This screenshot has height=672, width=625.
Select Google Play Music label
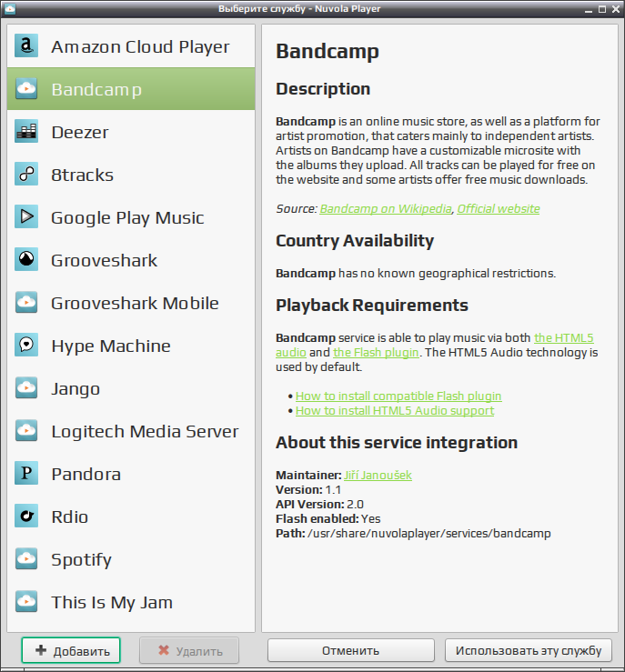pyautogui.click(x=127, y=217)
